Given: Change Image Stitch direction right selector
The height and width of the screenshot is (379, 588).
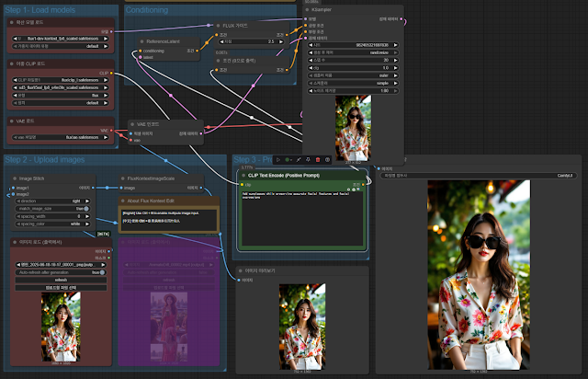Looking at the screenshot, I should 53,201.
